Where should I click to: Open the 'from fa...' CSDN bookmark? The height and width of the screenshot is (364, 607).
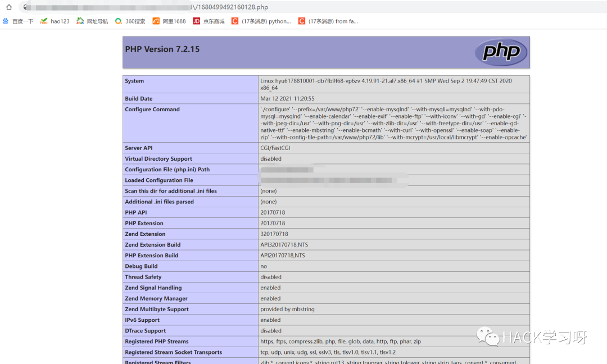click(x=328, y=21)
